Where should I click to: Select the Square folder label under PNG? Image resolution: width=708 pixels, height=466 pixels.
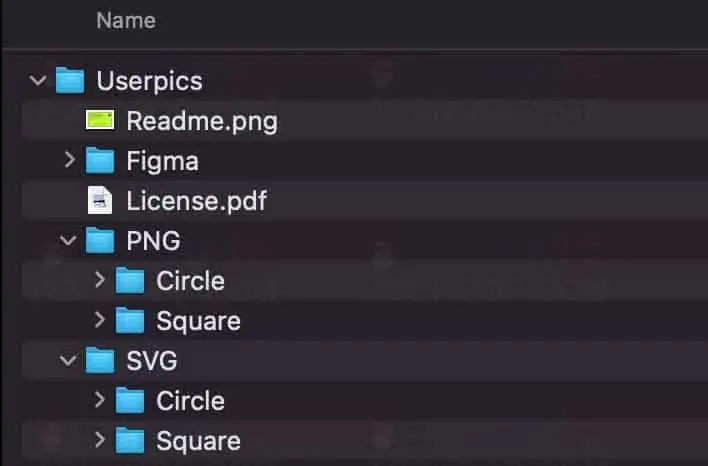click(198, 321)
